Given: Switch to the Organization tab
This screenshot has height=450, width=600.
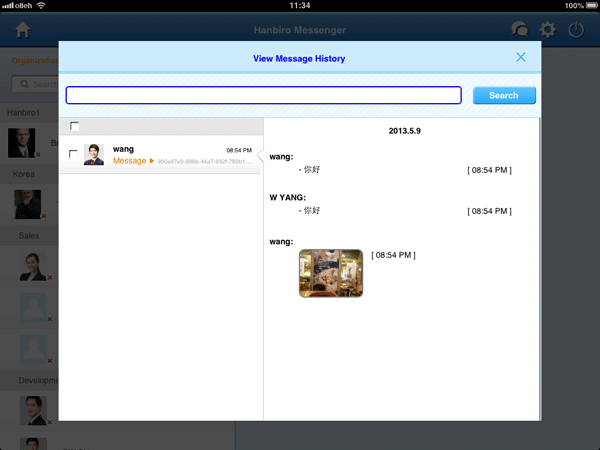Looking at the screenshot, I should [30, 61].
